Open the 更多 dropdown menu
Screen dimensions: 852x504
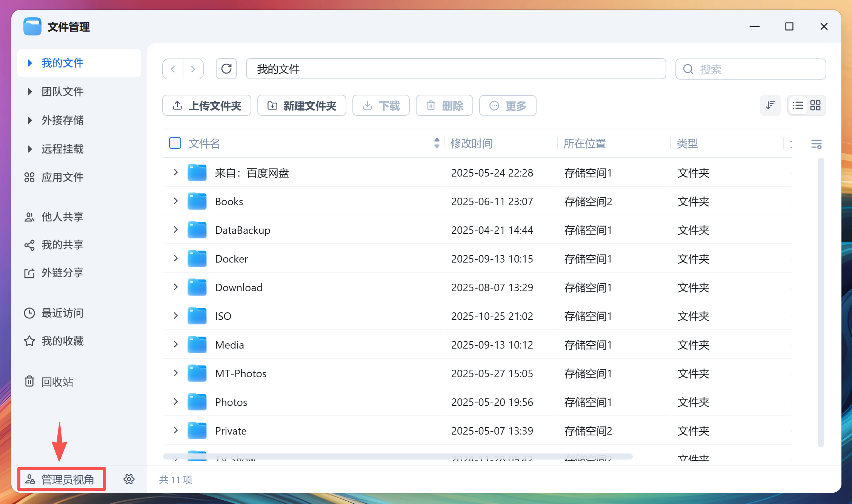pos(508,106)
